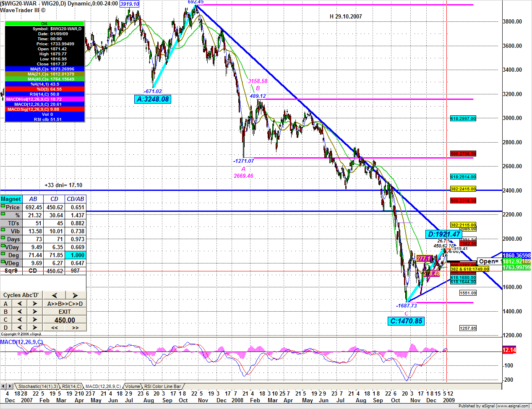Click the H 29.10.2007 annotation

(346, 16)
